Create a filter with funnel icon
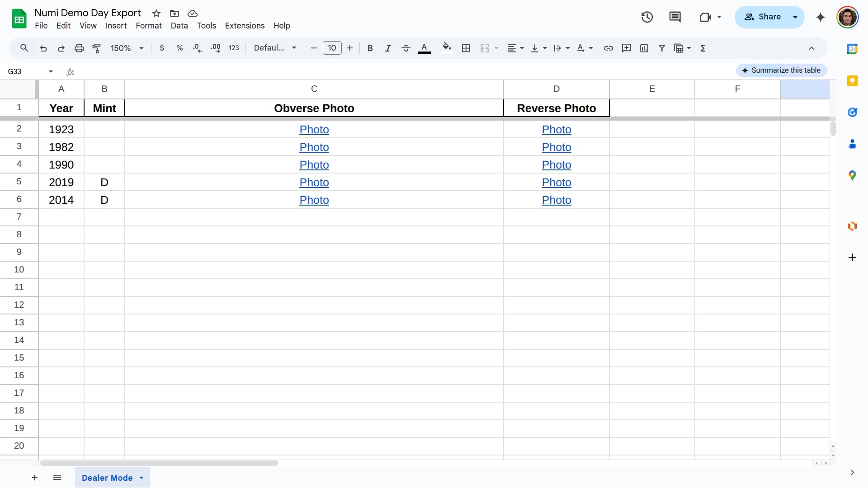The width and height of the screenshot is (868, 488). pos(662,48)
